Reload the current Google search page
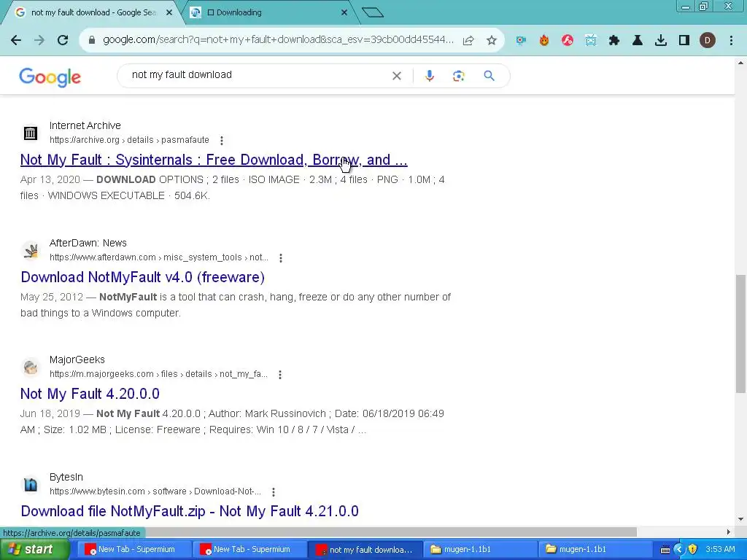Screen dimensions: 747x560 coord(63,40)
